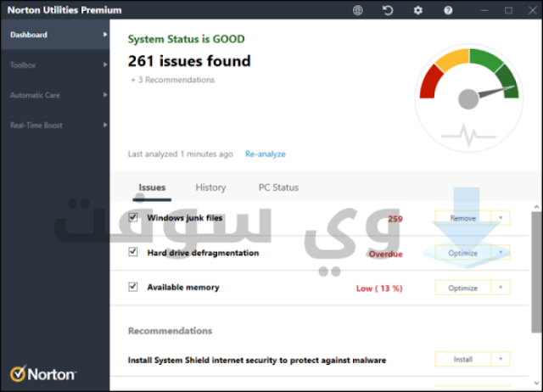Click the 'Hard drive defragmentation' label

click(x=203, y=253)
